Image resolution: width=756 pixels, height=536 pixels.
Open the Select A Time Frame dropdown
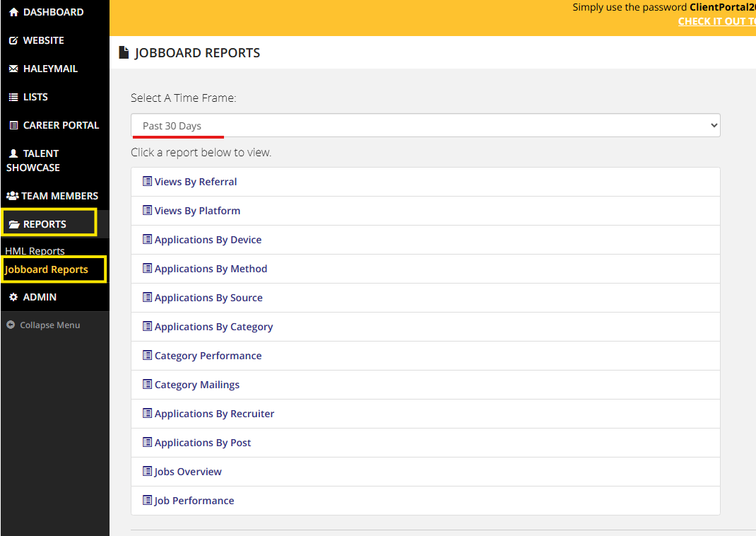pos(425,126)
